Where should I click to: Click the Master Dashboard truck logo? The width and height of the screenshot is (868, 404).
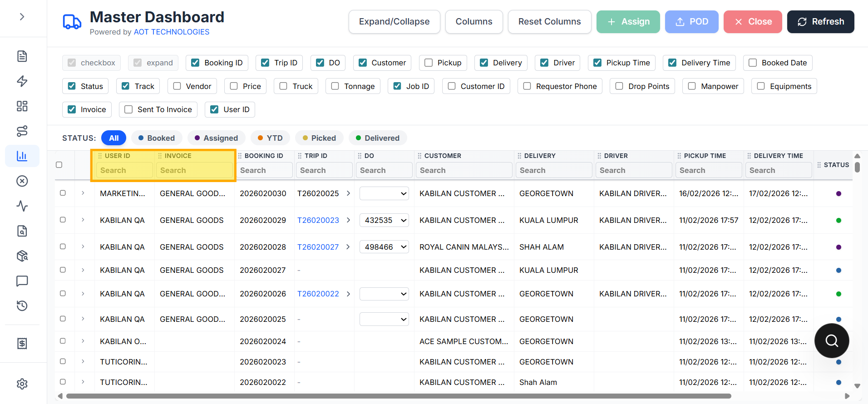72,22
